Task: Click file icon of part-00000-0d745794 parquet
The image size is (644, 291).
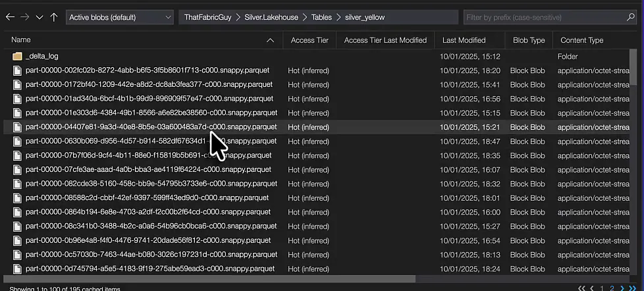Action: (17, 269)
